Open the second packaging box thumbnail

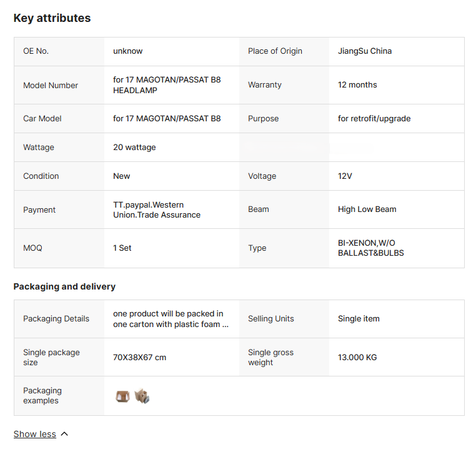[142, 396]
